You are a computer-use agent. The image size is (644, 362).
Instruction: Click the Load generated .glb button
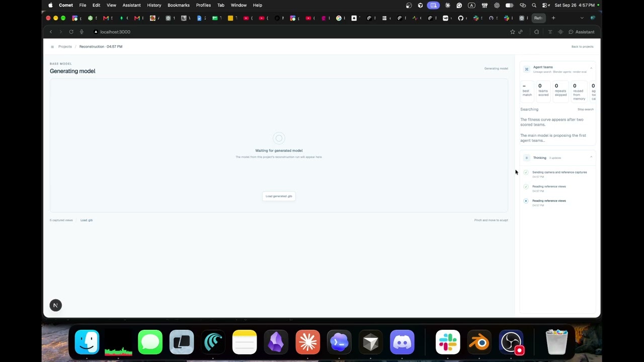point(279,196)
